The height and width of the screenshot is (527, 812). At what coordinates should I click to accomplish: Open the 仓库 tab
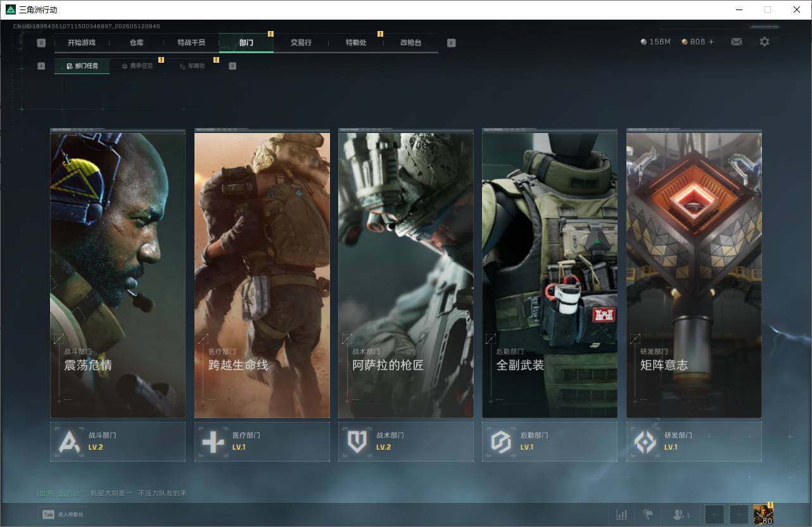(x=136, y=42)
